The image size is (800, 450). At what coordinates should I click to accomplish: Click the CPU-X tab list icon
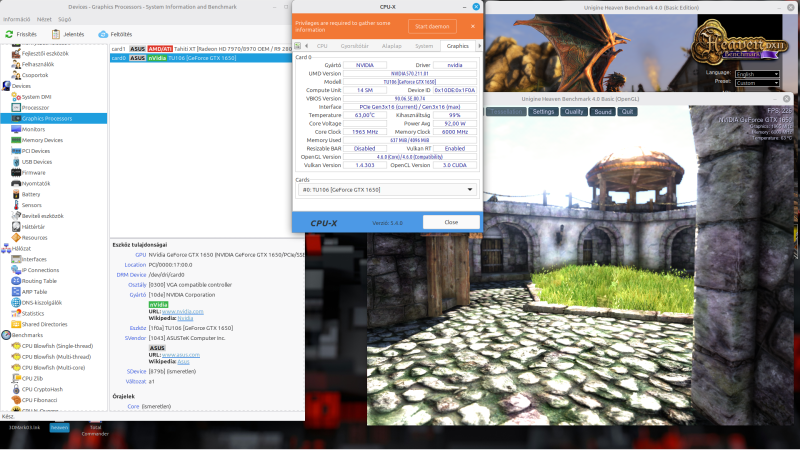297,46
